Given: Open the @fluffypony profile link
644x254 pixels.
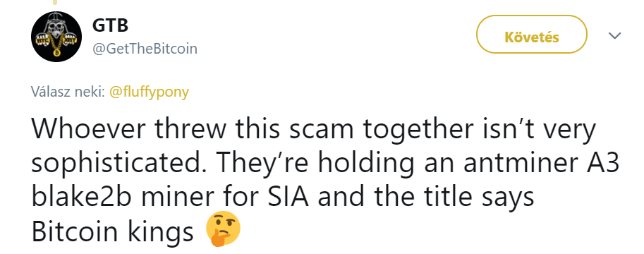Looking at the screenshot, I should tap(149, 92).
